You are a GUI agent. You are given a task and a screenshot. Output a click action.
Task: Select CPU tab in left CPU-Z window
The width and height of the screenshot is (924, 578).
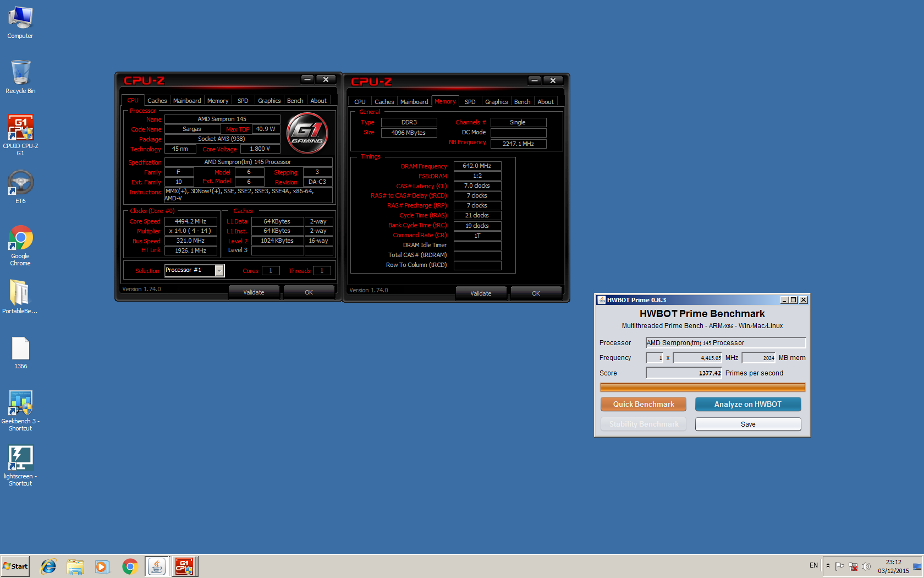133,100
